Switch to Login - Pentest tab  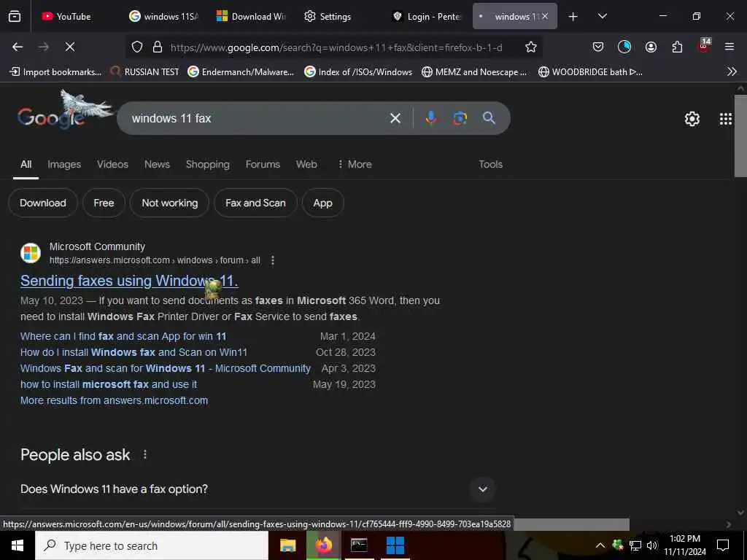coord(427,17)
